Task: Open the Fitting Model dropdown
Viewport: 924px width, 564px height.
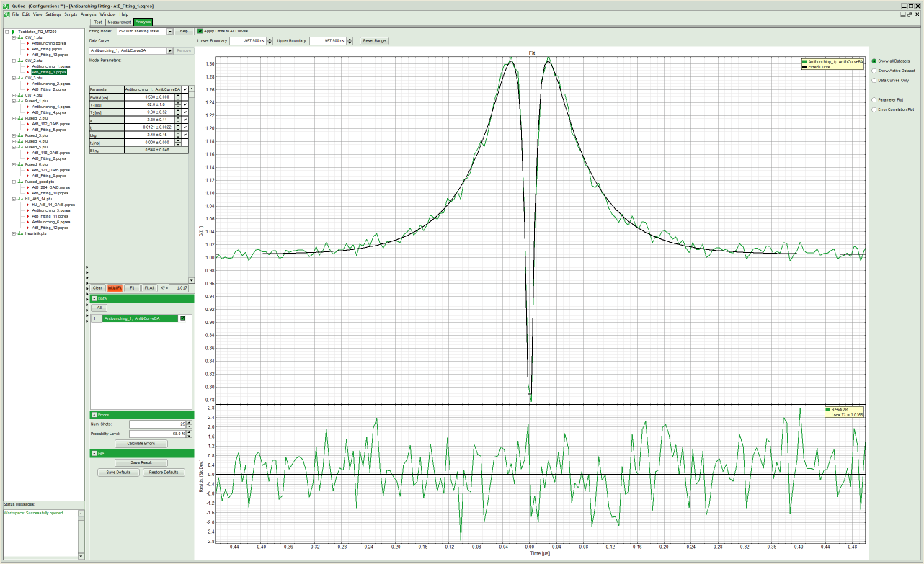Action: 170,32
